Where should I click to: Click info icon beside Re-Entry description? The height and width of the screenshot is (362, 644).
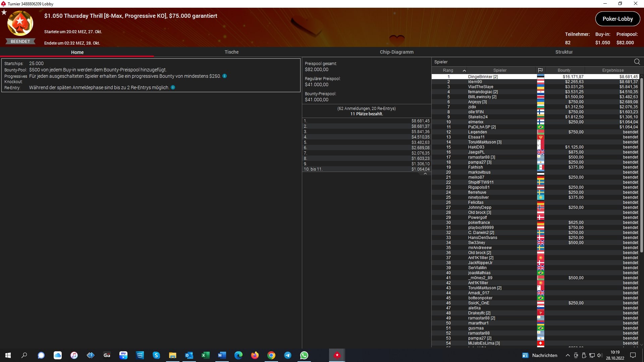pos(173,87)
